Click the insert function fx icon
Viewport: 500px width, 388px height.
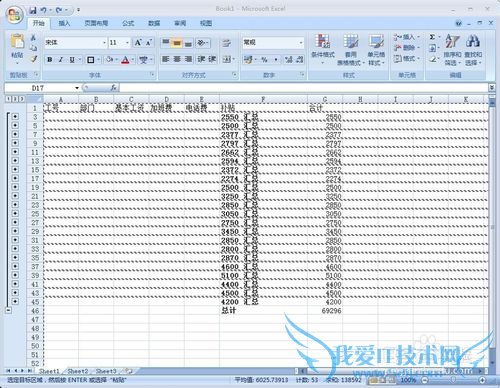[113, 88]
